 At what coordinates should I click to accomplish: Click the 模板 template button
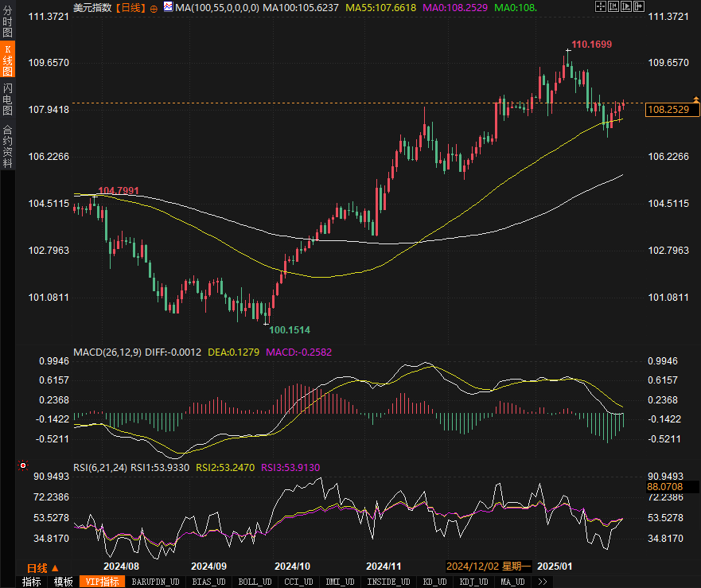[64, 582]
